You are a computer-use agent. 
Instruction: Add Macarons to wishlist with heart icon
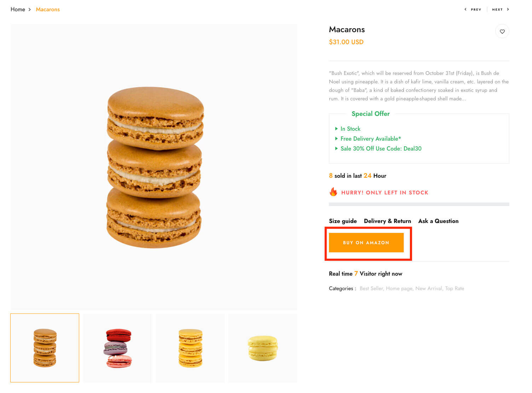coord(502,31)
